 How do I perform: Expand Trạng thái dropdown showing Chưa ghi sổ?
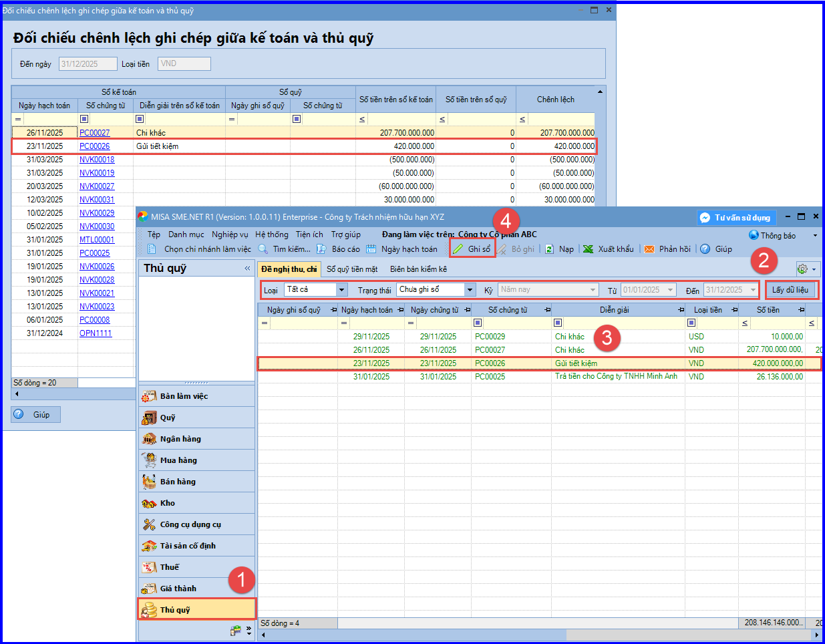pos(470,290)
